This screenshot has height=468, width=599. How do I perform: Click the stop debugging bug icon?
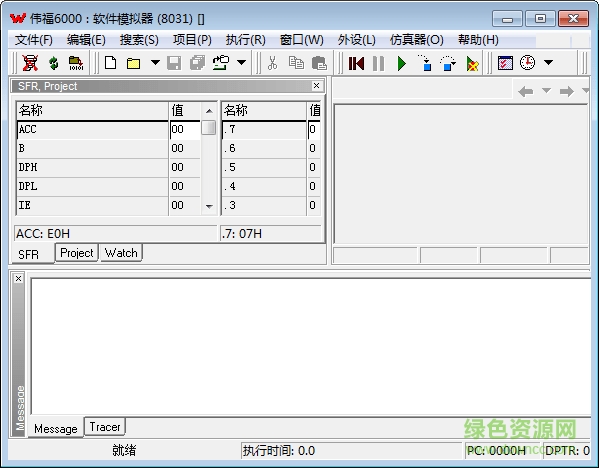point(30,63)
